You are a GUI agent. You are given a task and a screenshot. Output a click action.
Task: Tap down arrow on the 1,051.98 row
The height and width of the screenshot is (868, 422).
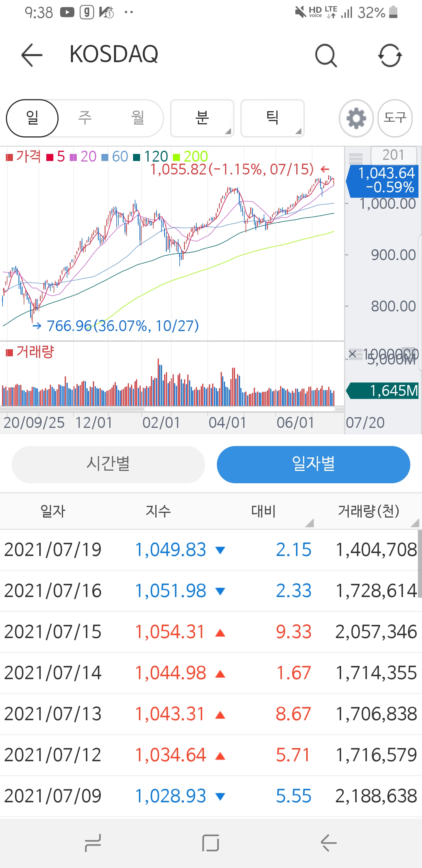click(220, 591)
